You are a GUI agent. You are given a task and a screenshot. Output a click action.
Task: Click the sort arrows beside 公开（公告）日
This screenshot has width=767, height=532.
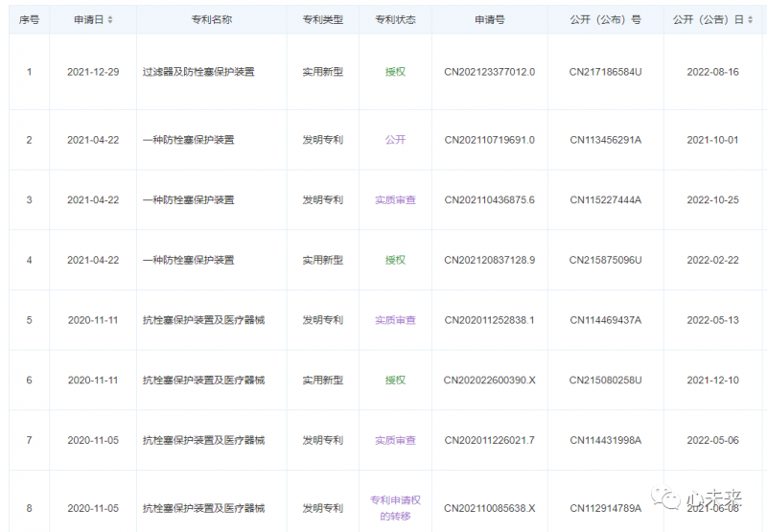[751, 19]
